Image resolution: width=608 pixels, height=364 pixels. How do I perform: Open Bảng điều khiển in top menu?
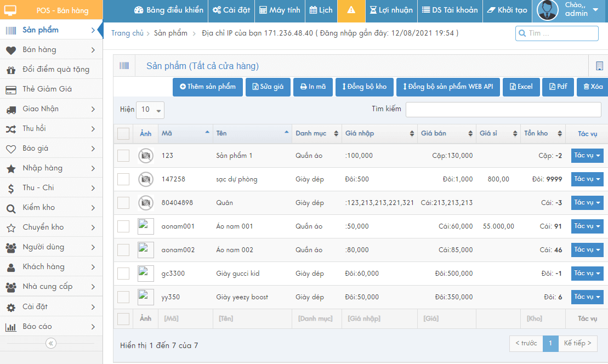pyautogui.click(x=168, y=10)
